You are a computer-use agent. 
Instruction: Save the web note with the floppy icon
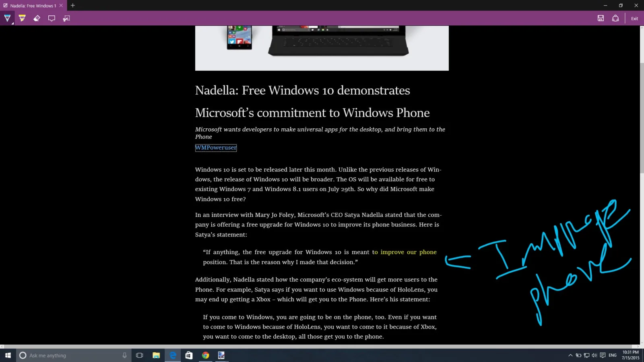click(601, 18)
